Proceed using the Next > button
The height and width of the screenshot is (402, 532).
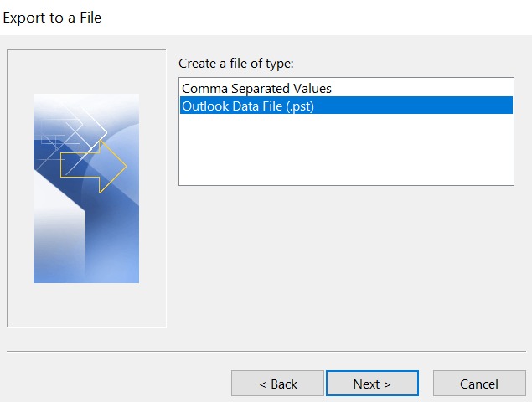pyautogui.click(x=372, y=384)
